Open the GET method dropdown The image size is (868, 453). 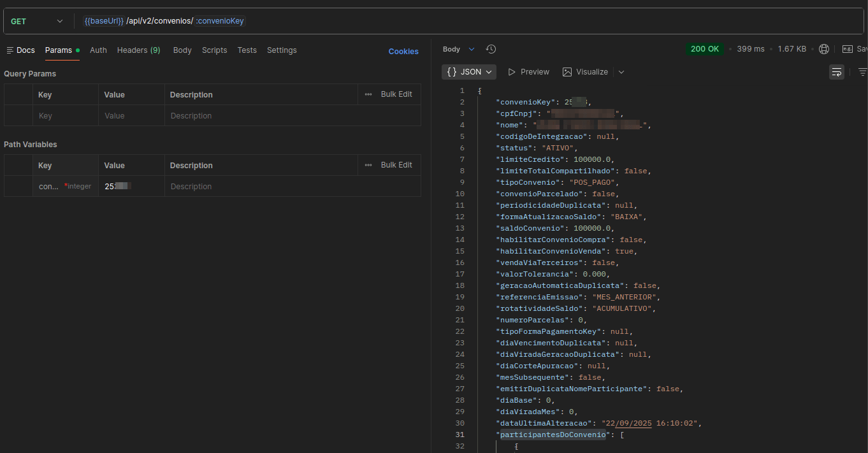(x=37, y=21)
